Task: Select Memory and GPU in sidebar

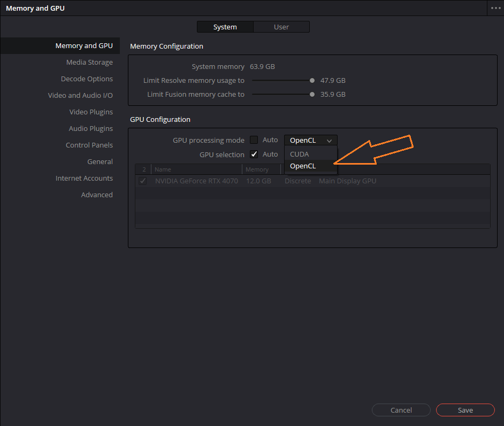Action: [60, 45]
